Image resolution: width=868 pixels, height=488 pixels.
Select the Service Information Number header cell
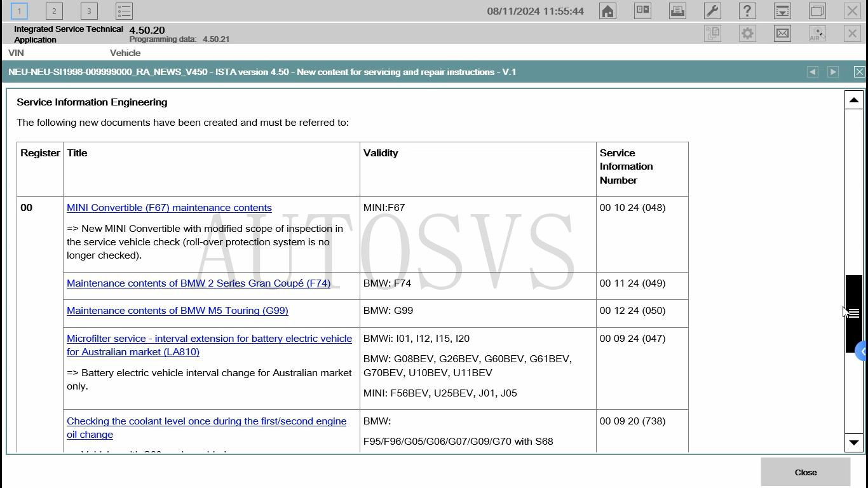[x=642, y=169]
